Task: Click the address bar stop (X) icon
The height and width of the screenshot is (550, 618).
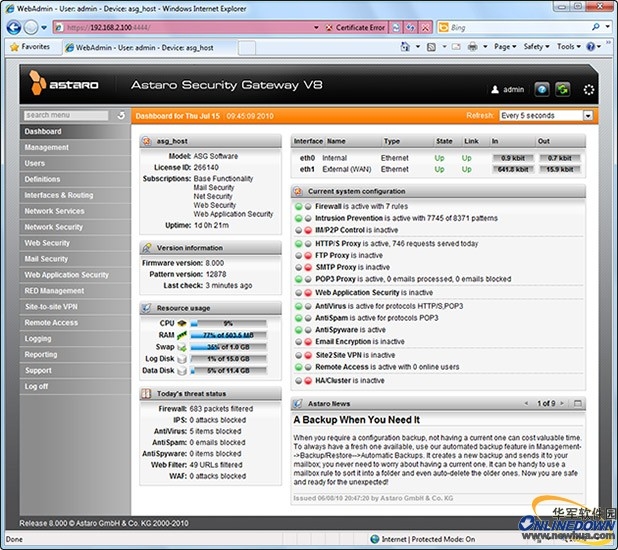Action: pos(425,28)
